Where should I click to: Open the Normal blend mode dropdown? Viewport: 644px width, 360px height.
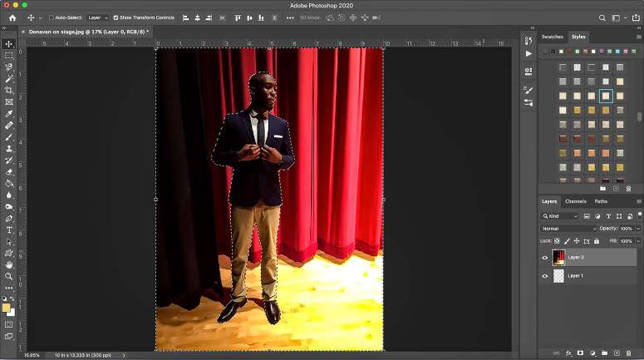(568, 228)
